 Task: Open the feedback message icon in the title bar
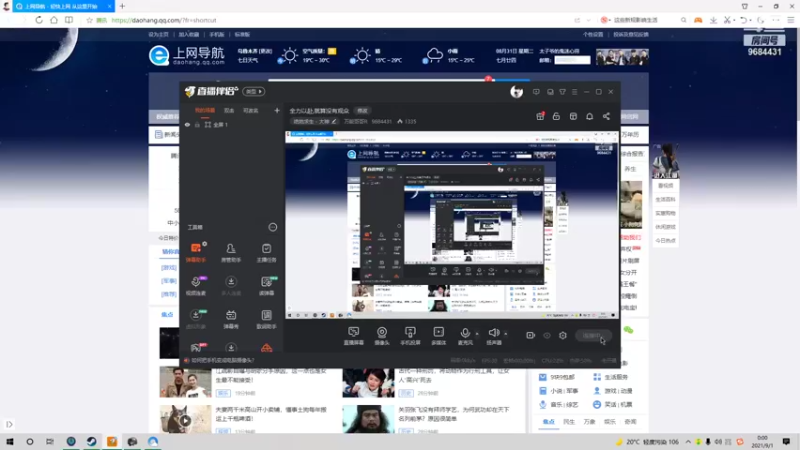(x=536, y=92)
